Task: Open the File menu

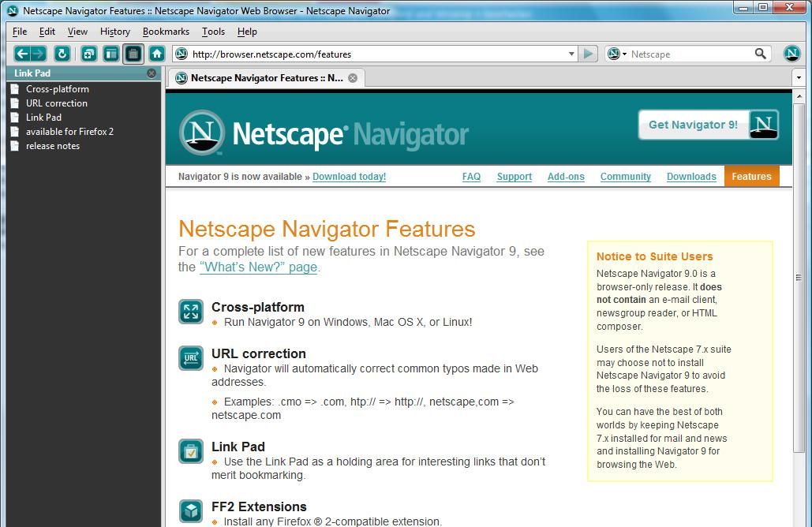Action: point(20,32)
